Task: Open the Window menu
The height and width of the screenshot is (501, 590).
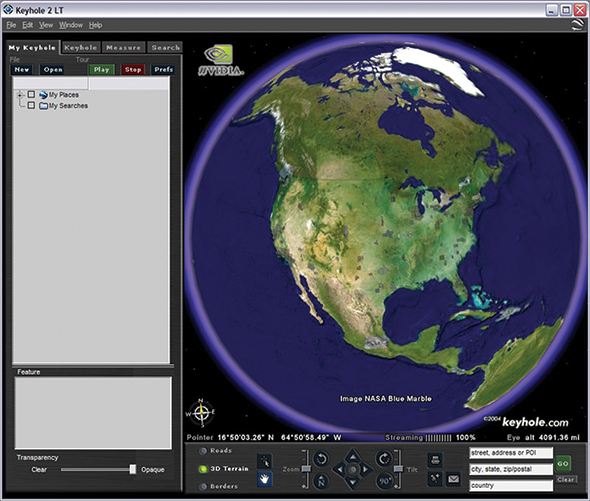Action: pos(71,25)
